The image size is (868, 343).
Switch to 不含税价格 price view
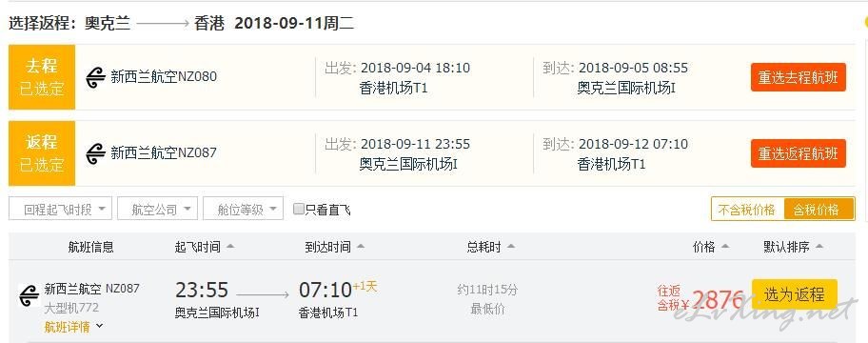(747, 210)
